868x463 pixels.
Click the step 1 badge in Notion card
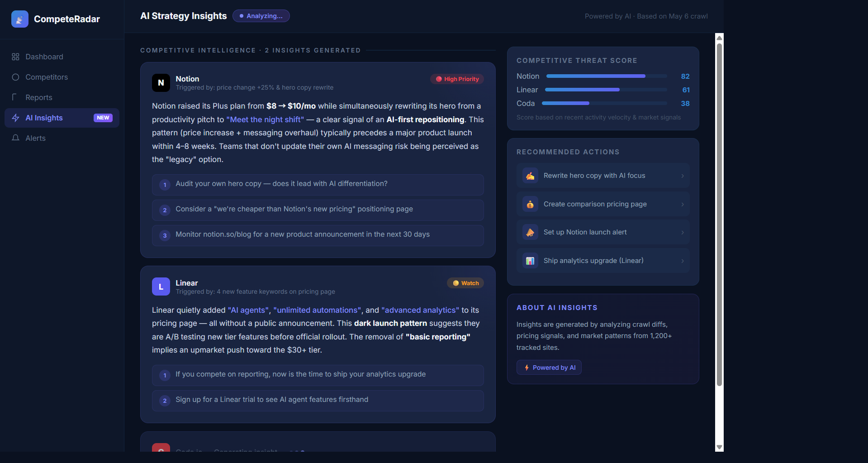(165, 185)
